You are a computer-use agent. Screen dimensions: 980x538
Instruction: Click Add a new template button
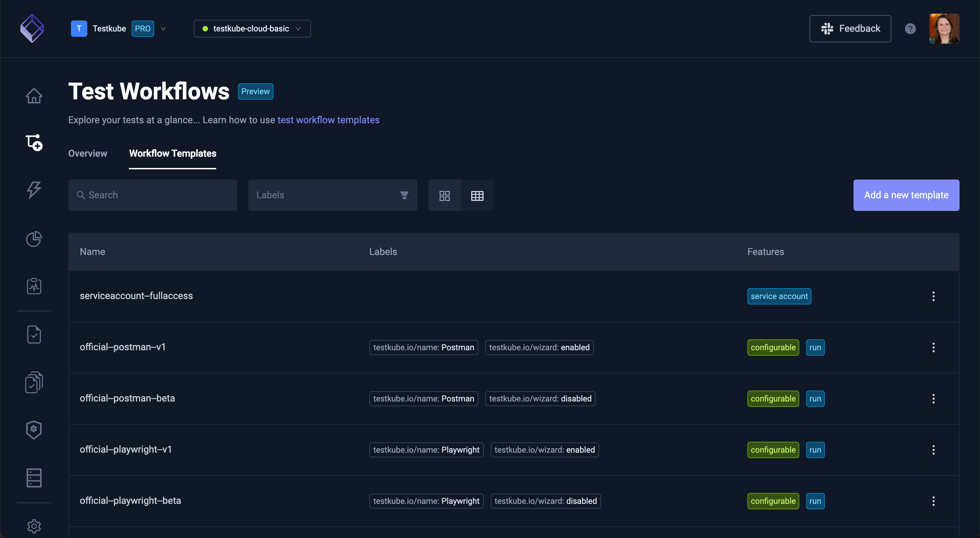[907, 195]
